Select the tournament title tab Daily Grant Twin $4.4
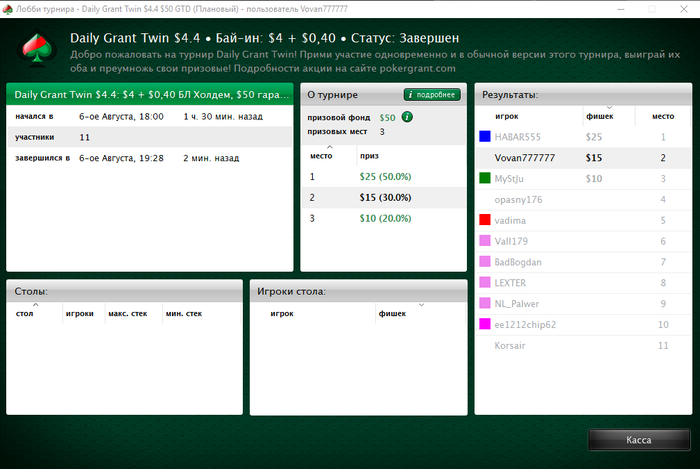This screenshot has width=700, height=469. point(150,95)
